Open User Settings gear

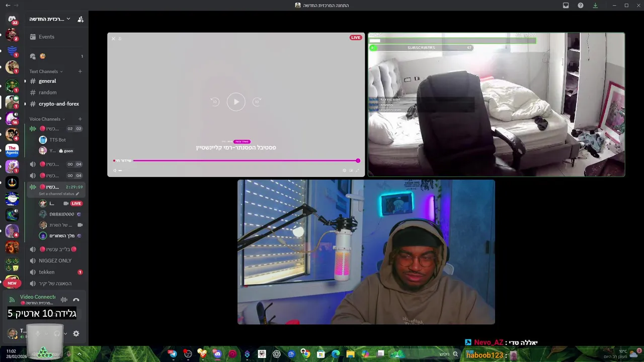(x=76, y=333)
